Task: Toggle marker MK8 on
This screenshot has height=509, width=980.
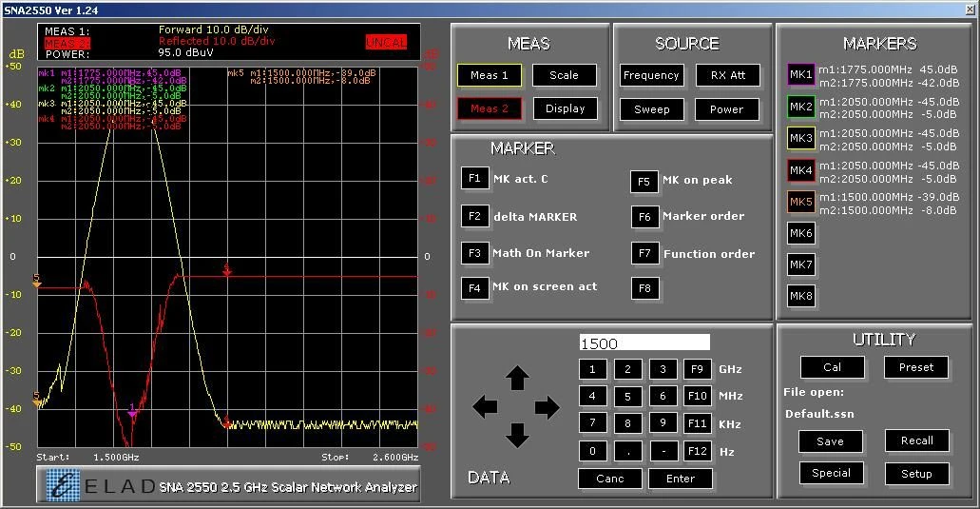Action: coord(800,296)
